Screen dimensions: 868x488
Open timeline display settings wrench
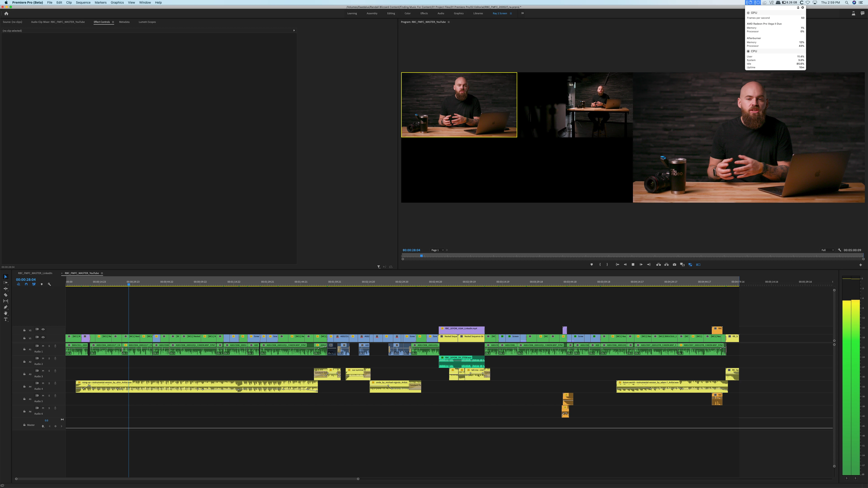tap(49, 284)
